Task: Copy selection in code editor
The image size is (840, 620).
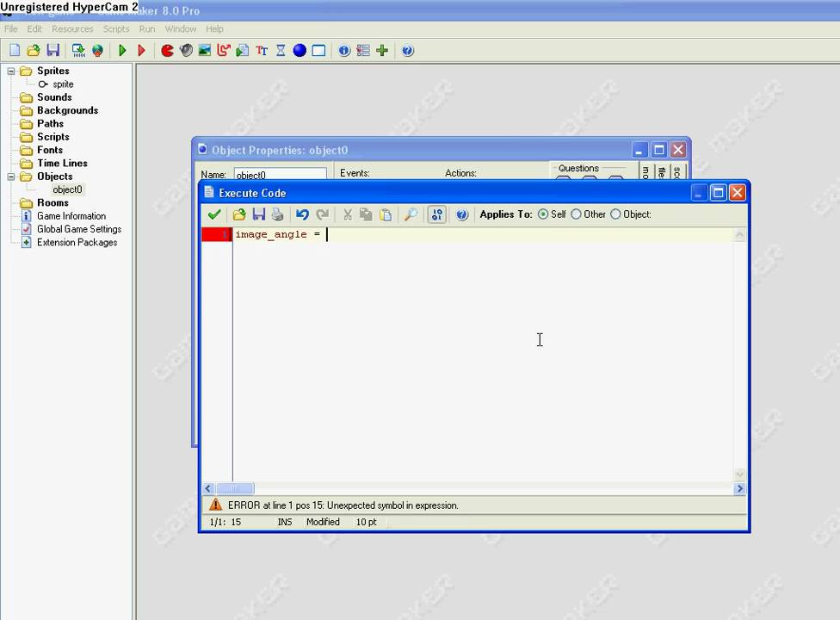Action: pyautogui.click(x=366, y=214)
